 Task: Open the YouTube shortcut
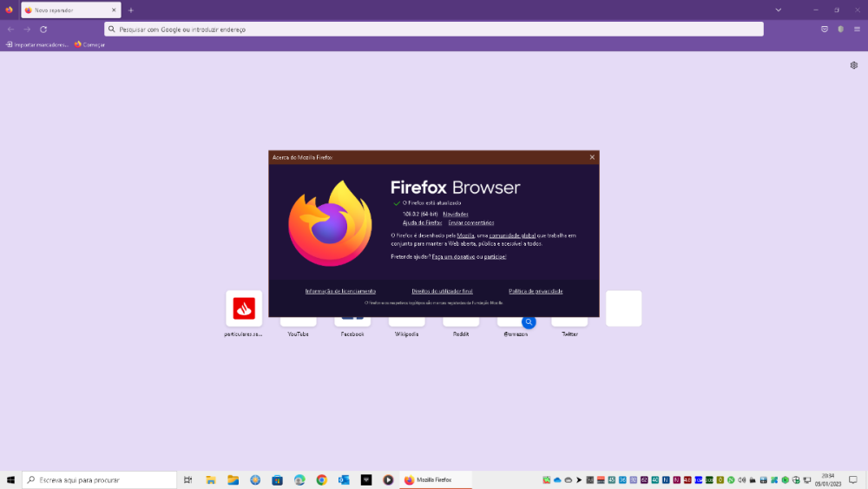coord(298,327)
